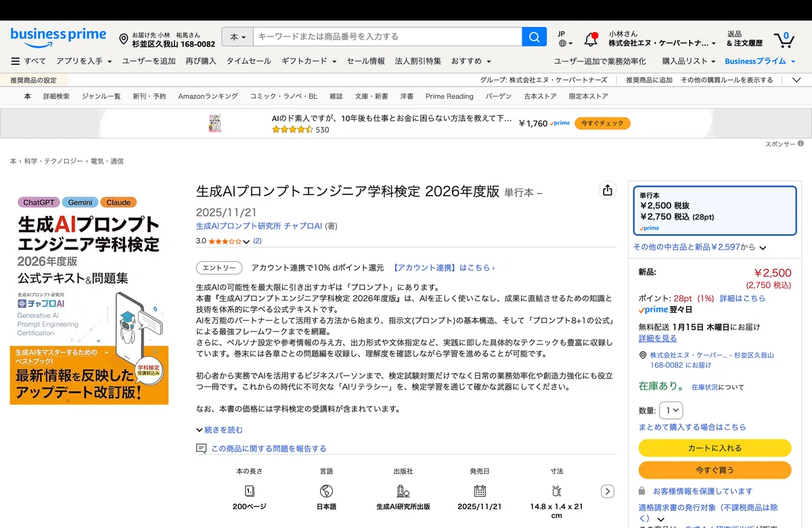Open the 本 search category dropdown
Screen dimensions: 812x528
[x=238, y=37]
